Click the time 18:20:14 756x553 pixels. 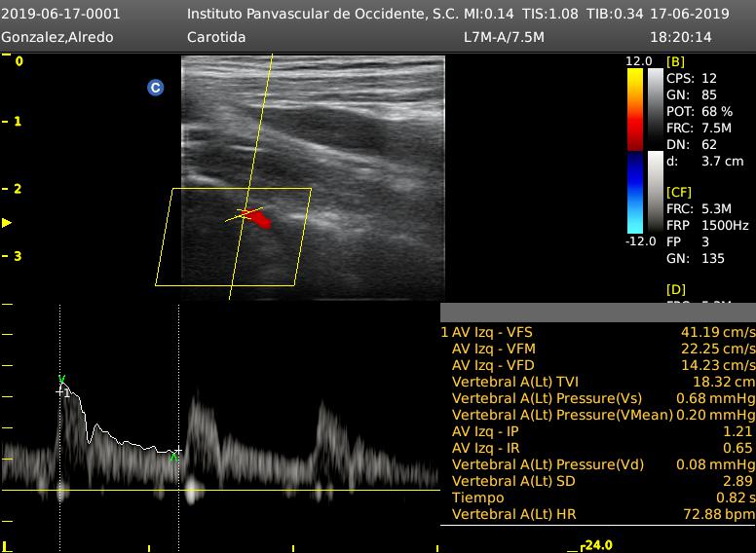point(681,37)
